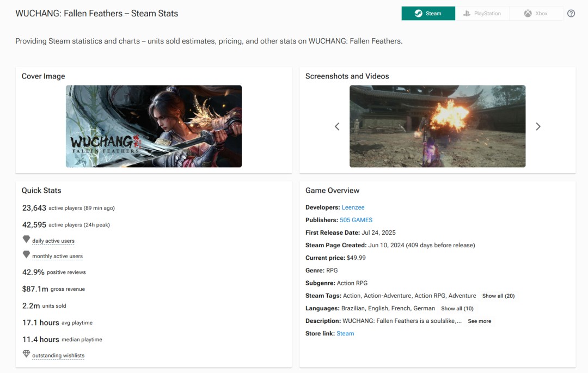Click the WUCHANG cover image

pos(154,126)
